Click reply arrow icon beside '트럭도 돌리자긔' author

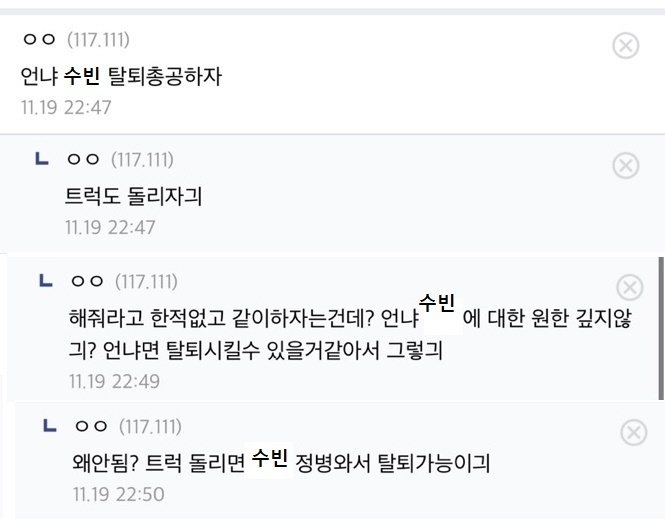42,159
